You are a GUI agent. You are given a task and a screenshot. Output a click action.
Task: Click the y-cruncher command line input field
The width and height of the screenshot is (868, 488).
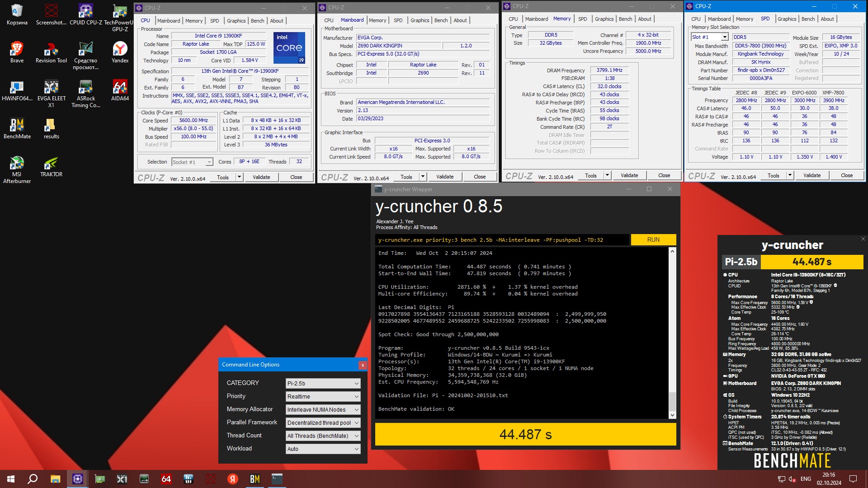click(502, 240)
